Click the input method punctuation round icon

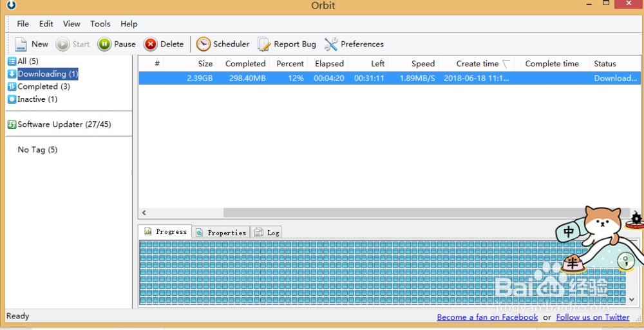pos(626,260)
